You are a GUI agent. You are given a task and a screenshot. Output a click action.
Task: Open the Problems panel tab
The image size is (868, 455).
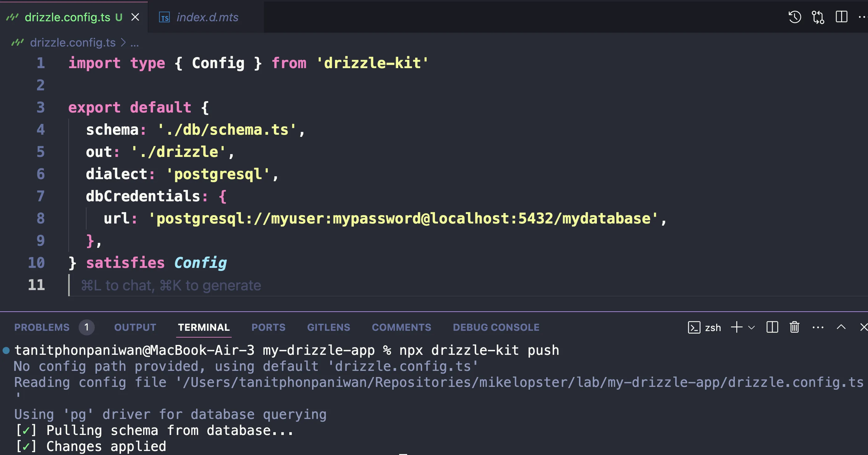(42, 327)
